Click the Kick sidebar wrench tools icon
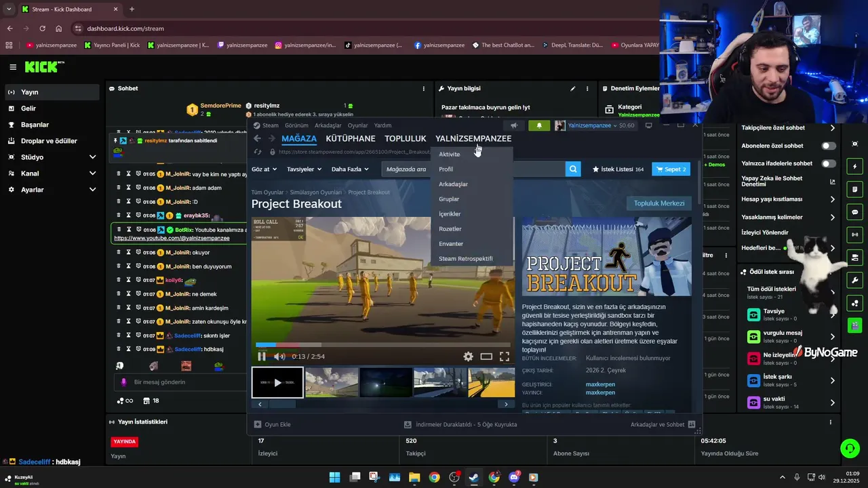This screenshot has width=868, height=488. coord(854,280)
